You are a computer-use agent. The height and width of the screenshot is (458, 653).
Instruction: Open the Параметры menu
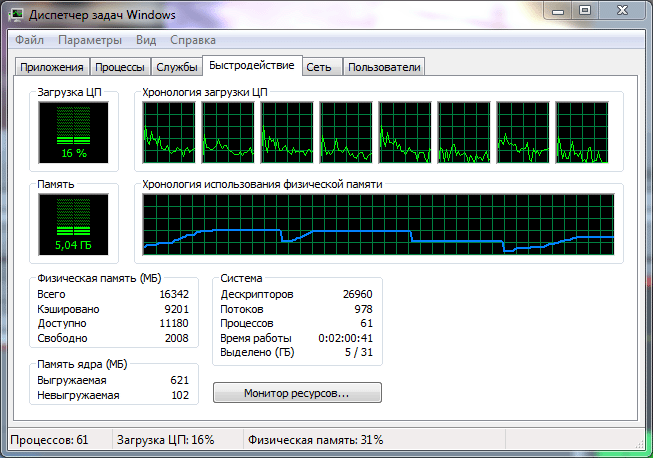(90, 40)
